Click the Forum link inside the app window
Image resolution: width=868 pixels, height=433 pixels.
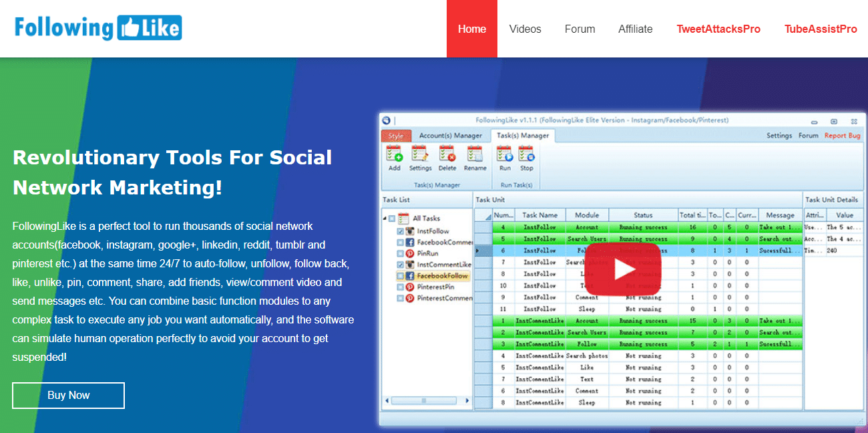coord(809,136)
